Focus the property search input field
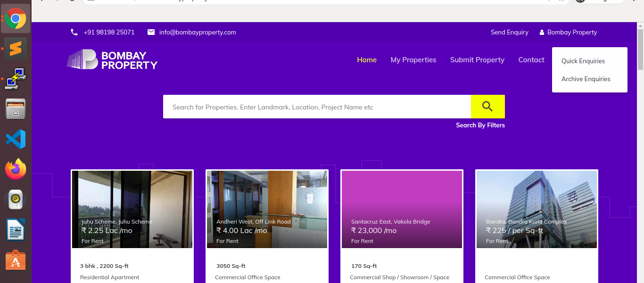 pyautogui.click(x=317, y=107)
